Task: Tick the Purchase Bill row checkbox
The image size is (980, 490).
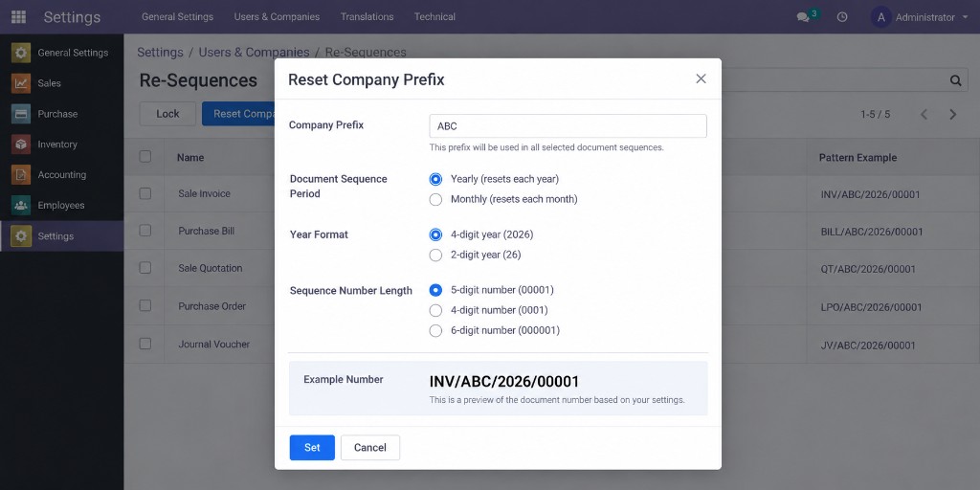Action: [x=145, y=230]
